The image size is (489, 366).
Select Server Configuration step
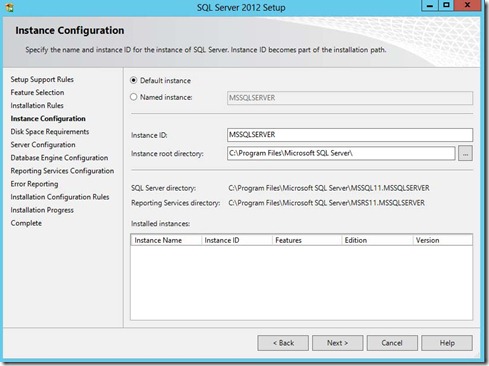(x=43, y=145)
